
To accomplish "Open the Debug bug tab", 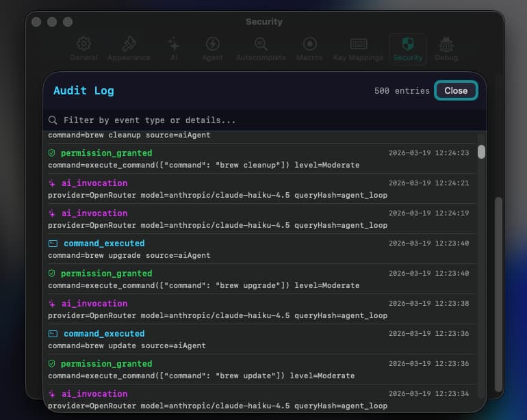I will click(446, 49).
